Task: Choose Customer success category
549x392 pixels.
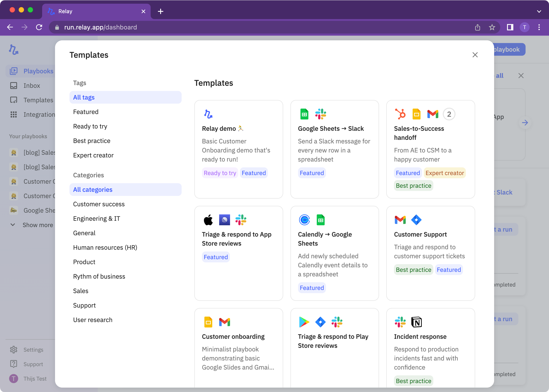Action: 99,204
